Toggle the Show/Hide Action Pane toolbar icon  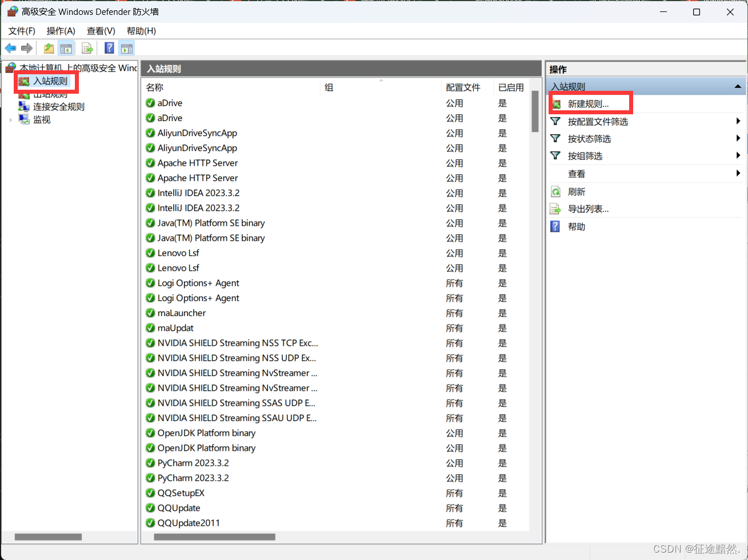[127, 48]
